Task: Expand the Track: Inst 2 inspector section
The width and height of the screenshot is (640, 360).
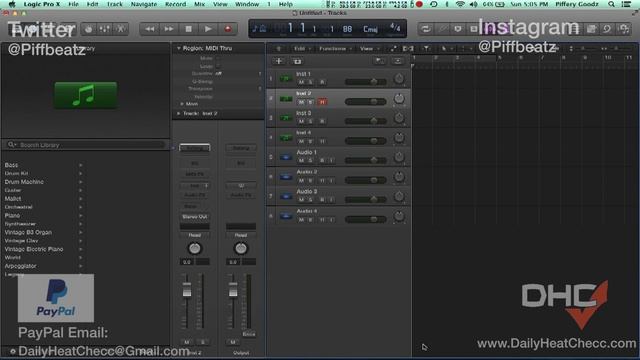Action: click(178, 113)
